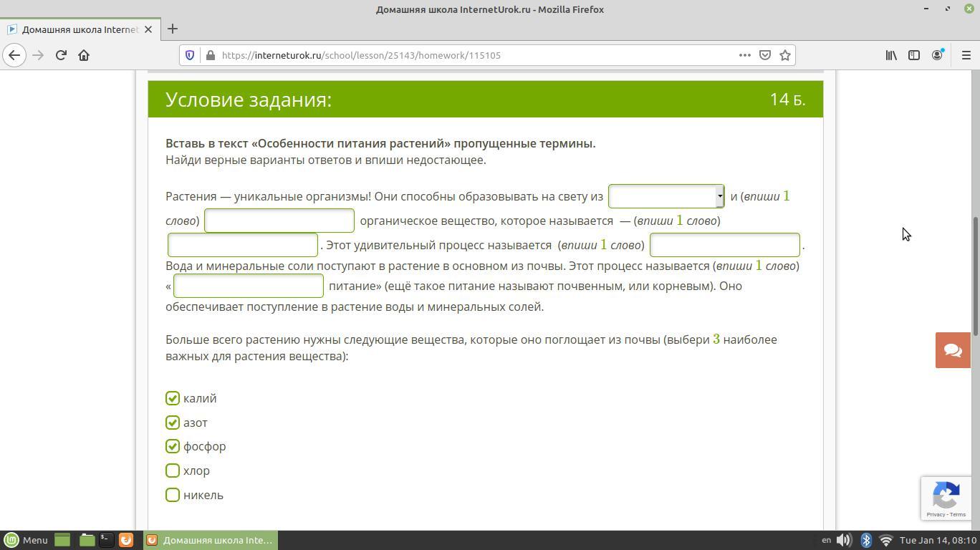Open Firefox hamburger menu

coord(966,55)
